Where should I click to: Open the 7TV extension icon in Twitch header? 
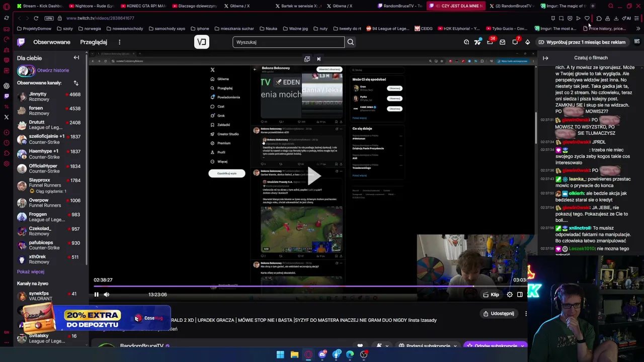477,42
